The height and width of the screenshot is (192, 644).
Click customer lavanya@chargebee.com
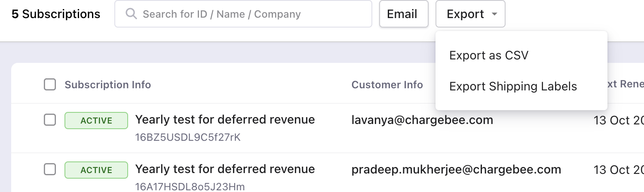point(422,120)
